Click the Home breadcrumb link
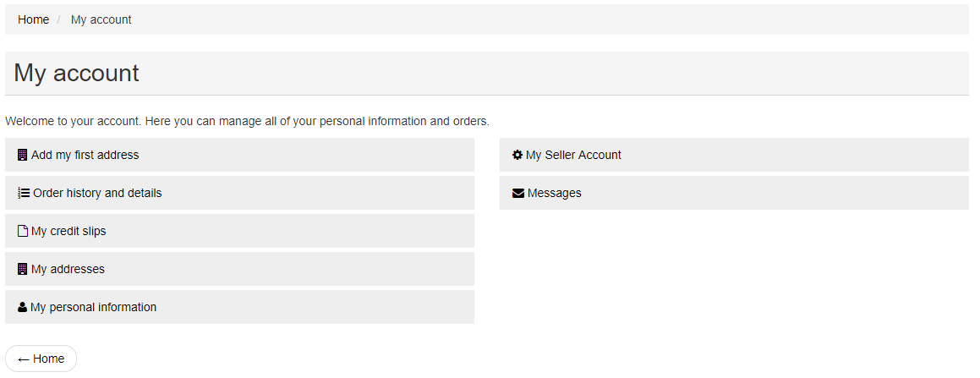This screenshot has width=980, height=378. (x=33, y=19)
